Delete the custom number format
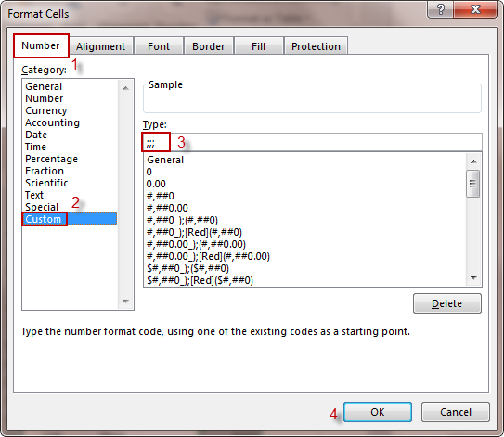Screen dimensions: 504x437 pos(446,303)
